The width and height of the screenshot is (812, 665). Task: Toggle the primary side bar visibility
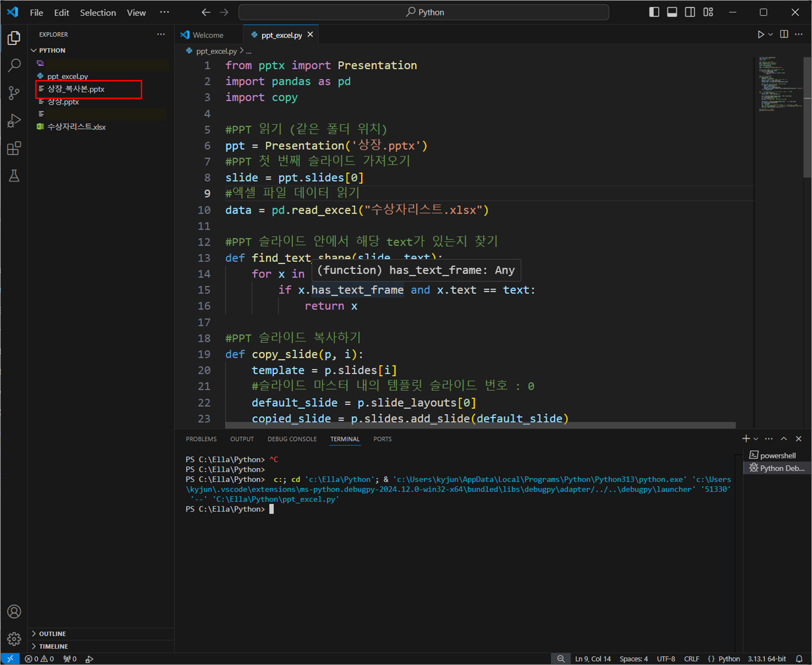pyautogui.click(x=654, y=12)
